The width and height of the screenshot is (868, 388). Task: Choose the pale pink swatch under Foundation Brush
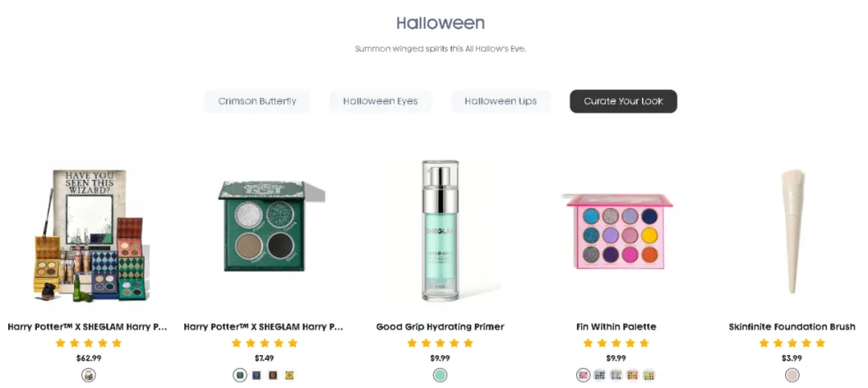click(792, 375)
